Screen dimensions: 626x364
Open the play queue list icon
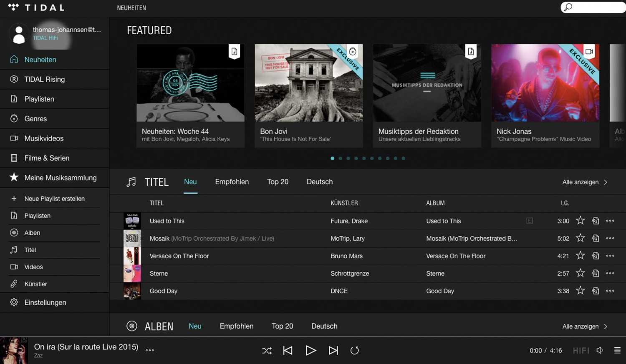pos(617,350)
